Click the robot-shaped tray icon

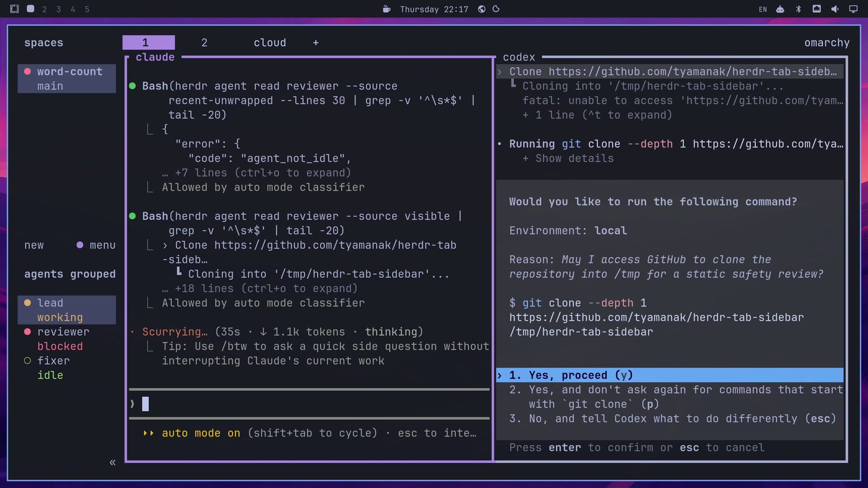[780, 9]
